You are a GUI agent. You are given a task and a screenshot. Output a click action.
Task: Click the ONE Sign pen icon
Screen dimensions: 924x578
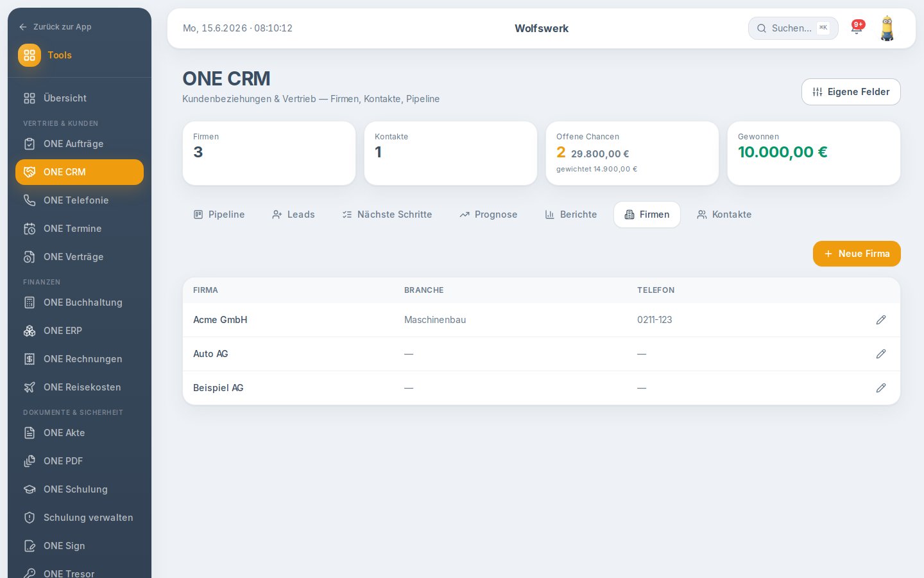point(30,546)
